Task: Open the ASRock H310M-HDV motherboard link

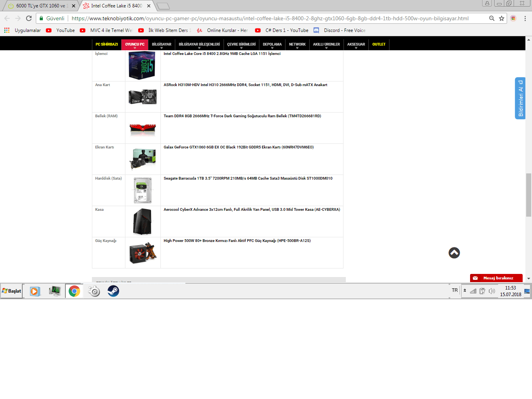Action: (245, 85)
